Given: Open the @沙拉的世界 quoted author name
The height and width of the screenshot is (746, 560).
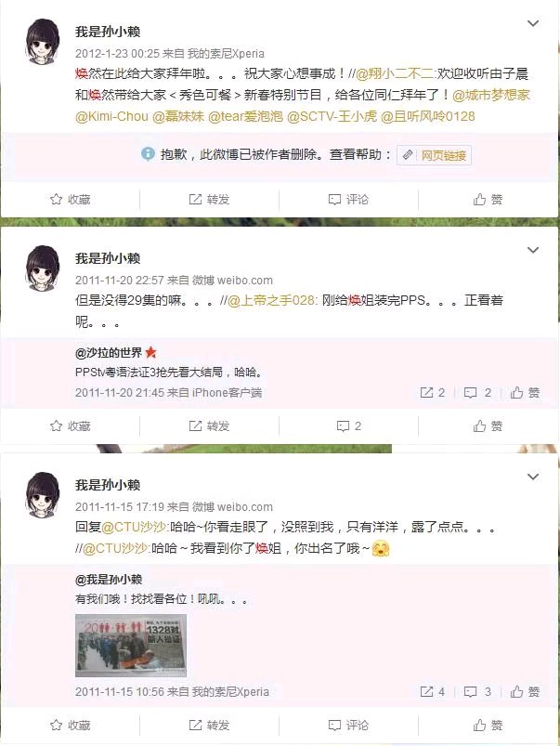Looking at the screenshot, I should 109,352.
